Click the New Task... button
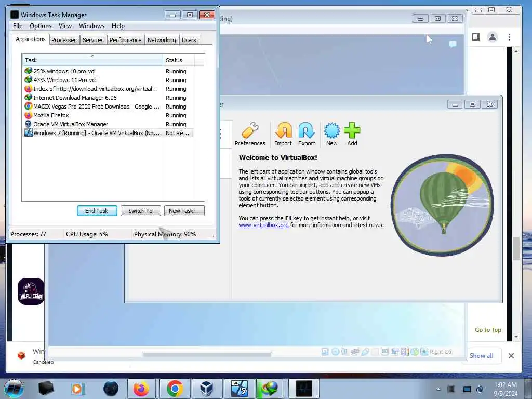The image size is (532, 399). pos(184,211)
